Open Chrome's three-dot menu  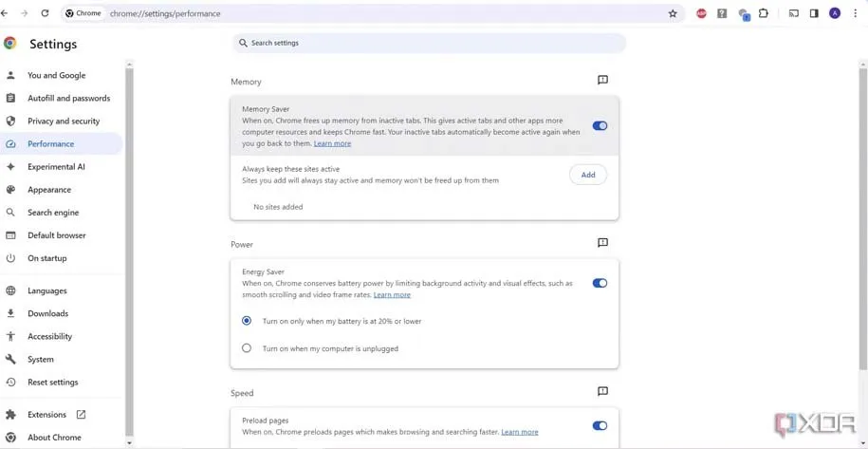click(855, 13)
